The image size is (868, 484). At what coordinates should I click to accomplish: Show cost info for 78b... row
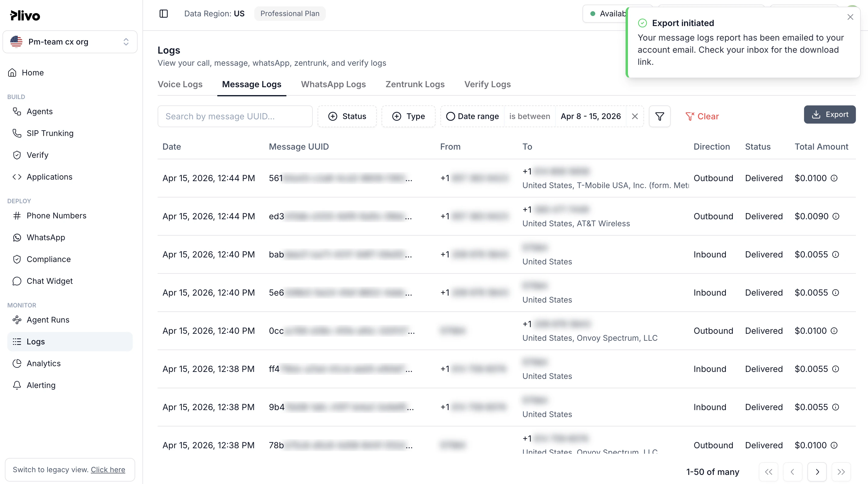834,446
